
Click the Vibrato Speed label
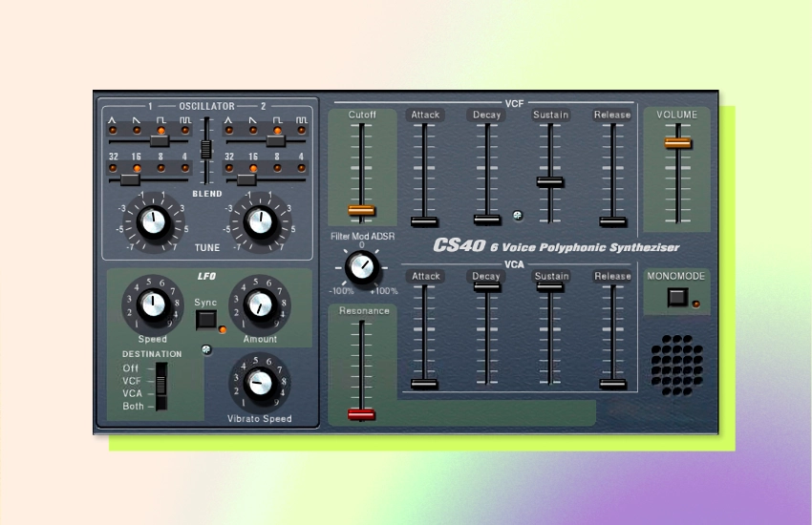(260, 419)
